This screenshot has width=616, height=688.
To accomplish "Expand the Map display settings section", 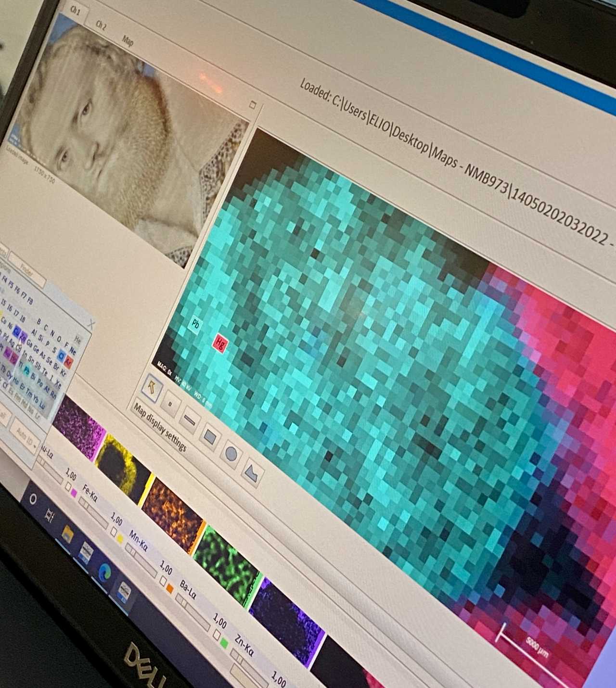I will (x=160, y=428).
